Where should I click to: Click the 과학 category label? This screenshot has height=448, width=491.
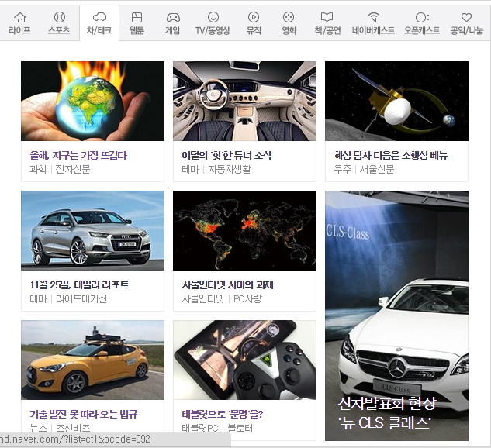point(38,169)
